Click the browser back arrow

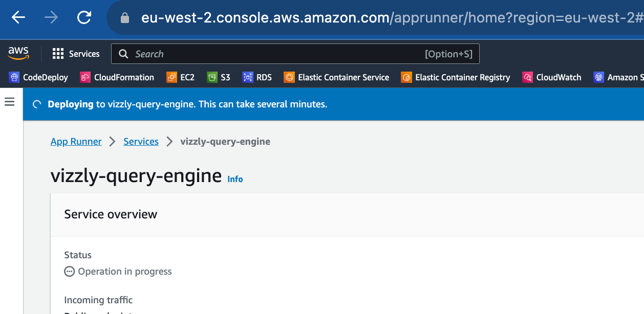point(18,18)
